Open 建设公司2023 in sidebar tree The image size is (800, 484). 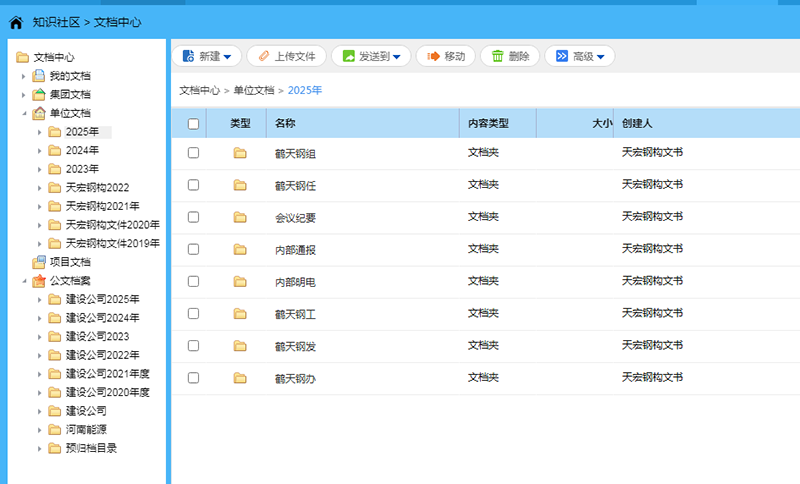[97, 336]
